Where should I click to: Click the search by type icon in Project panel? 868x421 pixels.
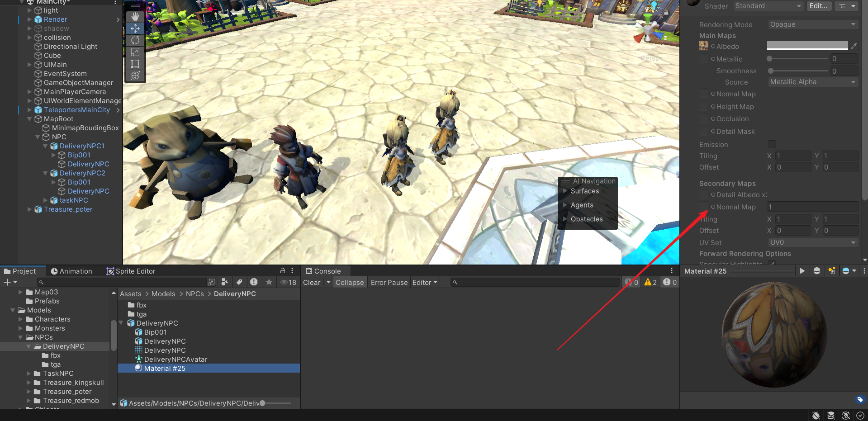pos(224,282)
